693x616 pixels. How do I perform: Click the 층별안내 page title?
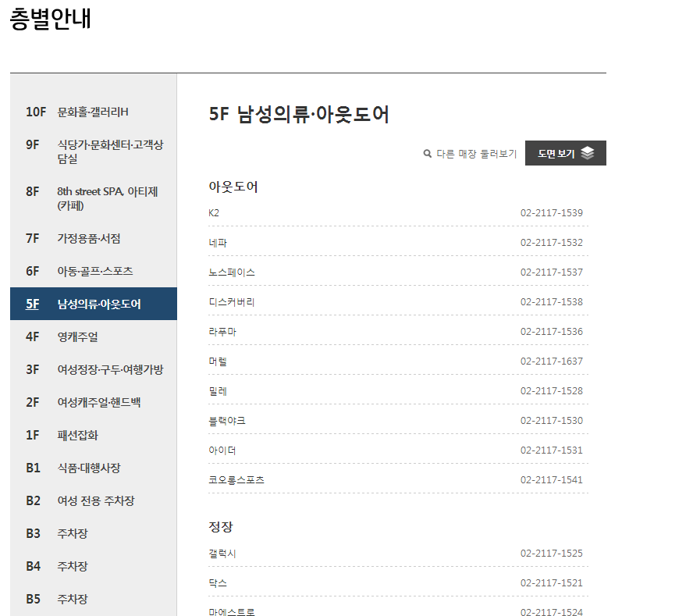click(51, 19)
